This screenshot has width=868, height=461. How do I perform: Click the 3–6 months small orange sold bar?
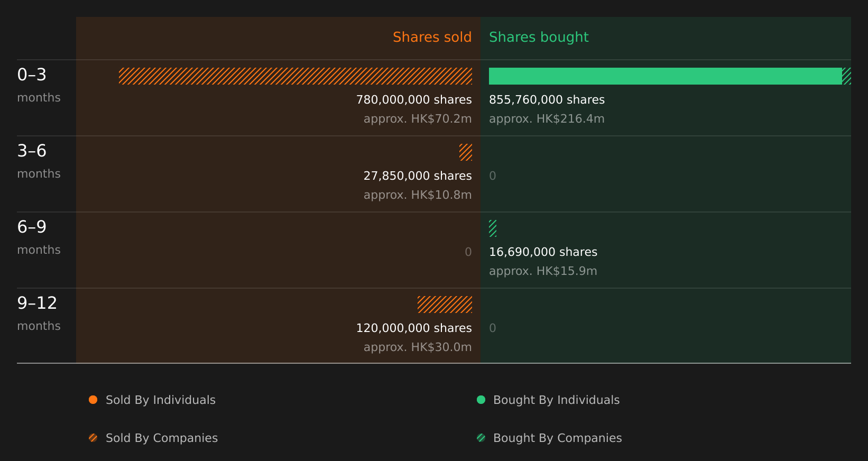[466, 152]
